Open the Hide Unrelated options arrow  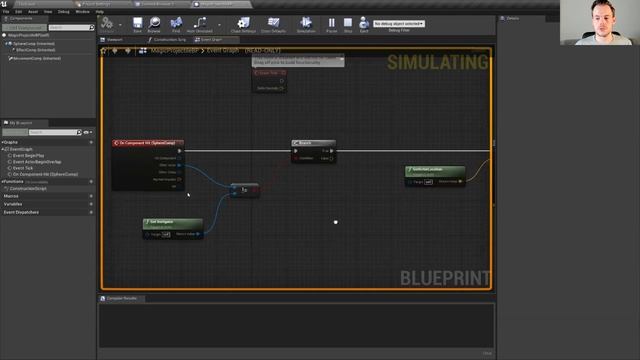point(219,25)
